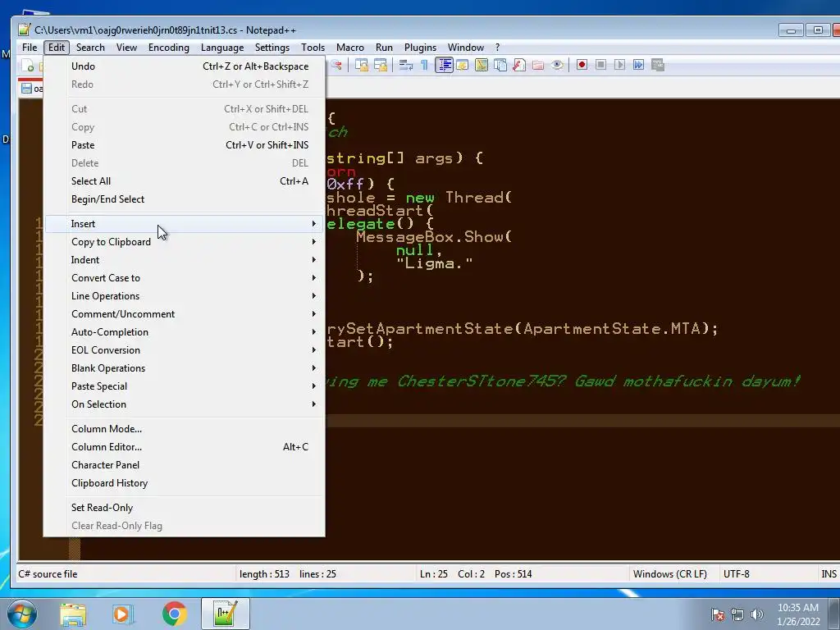The height and width of the screenshot is (630, 840).
Task: Click Save current recorded macro icon
Action: pyautogui.click(x=658, y=66)
